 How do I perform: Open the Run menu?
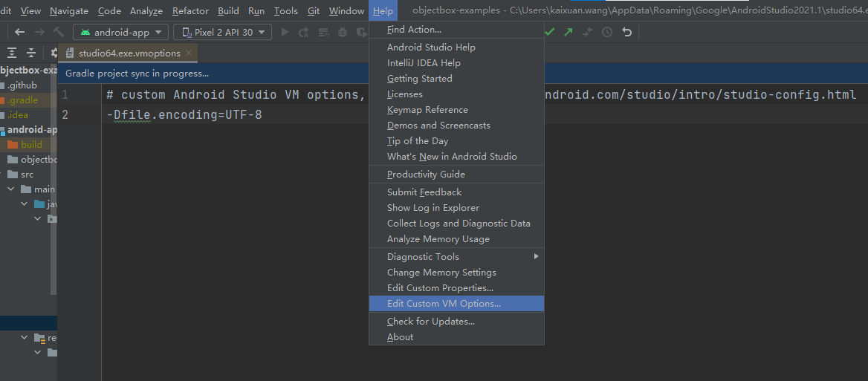[256, 11]
